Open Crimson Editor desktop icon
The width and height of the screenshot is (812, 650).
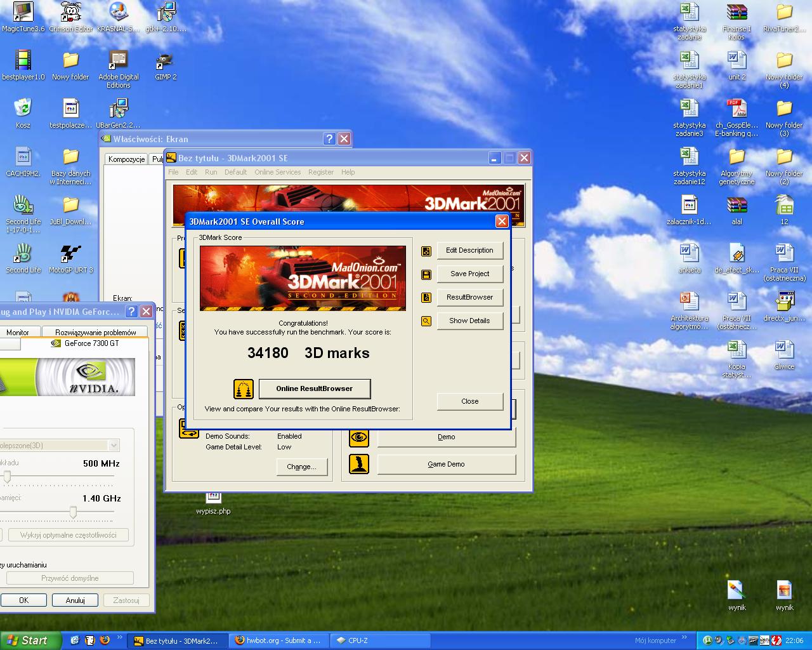click(x=70, y=18)
